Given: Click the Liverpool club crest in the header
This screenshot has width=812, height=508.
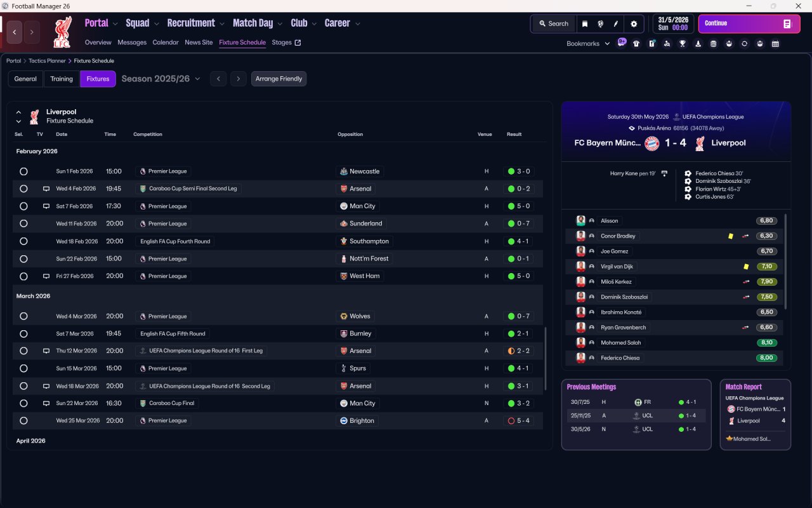Looking at the screenshot, I should pyautogui.click(x=62, y=32).
